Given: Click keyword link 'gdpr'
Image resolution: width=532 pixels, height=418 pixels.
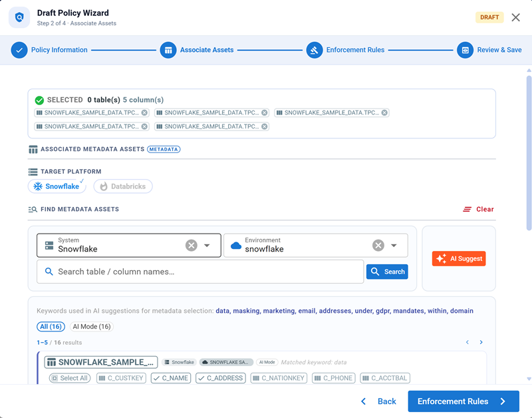Looking at the screenshot, I should (x=383, y=311).
